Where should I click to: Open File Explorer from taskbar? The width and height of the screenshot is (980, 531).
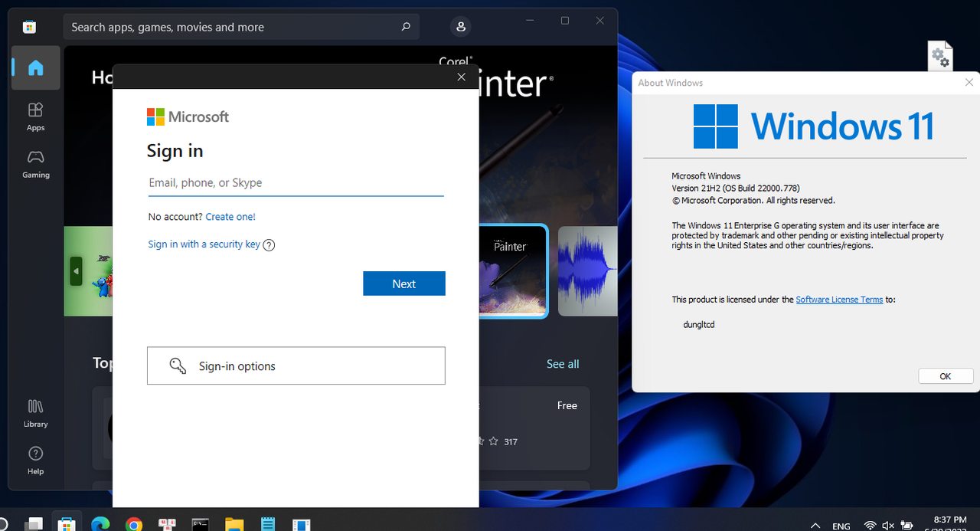click(234, 525)
